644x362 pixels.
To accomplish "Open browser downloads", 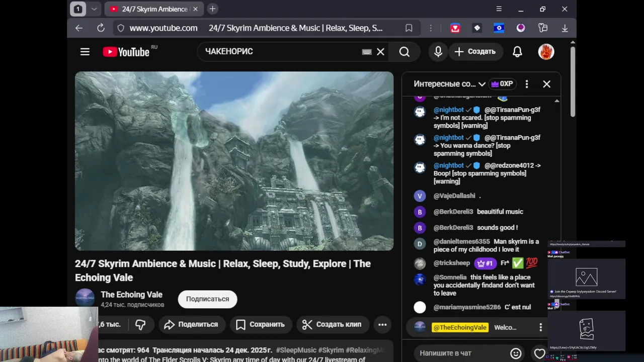I will click(x=565, y=28).
